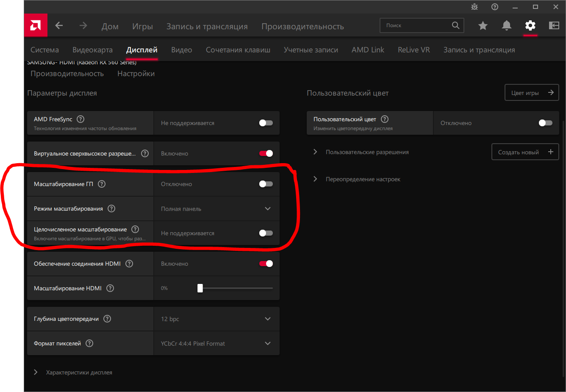Show help for Целочисленное масштабирование
Viewport: 566px width, 392px height.
pyautogui.click(x=135, y=229)
